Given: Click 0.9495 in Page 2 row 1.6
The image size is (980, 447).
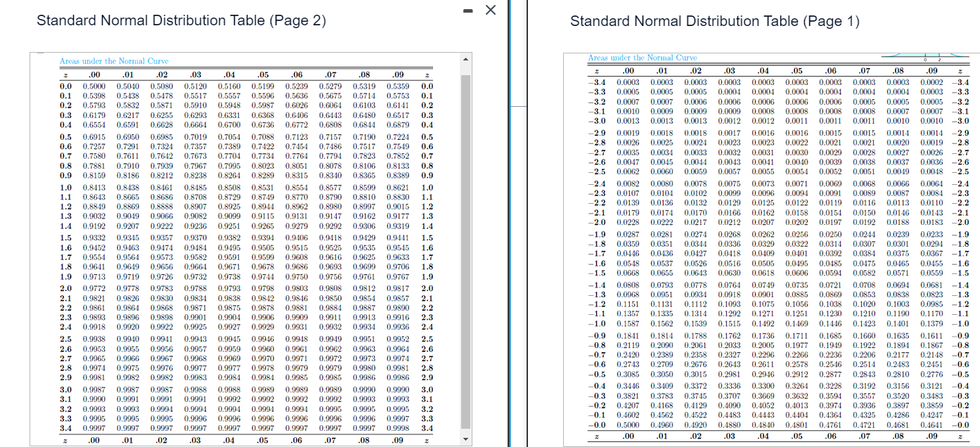Looking at the screenshot, I should click(x=228, y=247).
